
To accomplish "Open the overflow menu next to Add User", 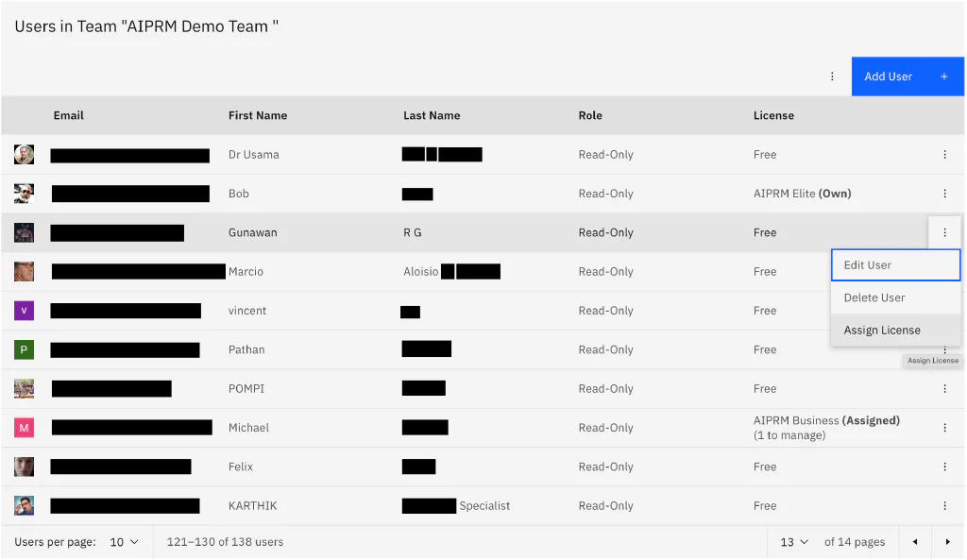I will (832, 76).
